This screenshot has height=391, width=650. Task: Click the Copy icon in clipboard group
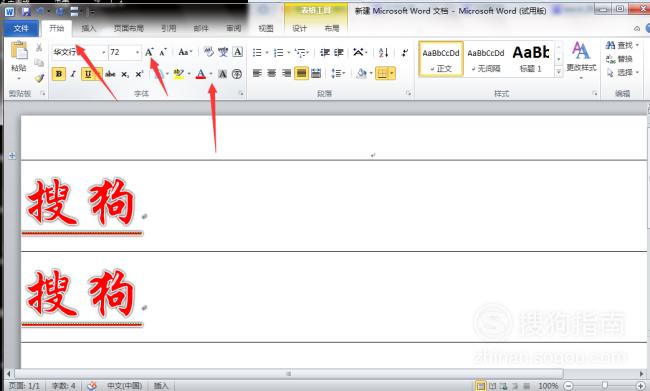[39, 63]
